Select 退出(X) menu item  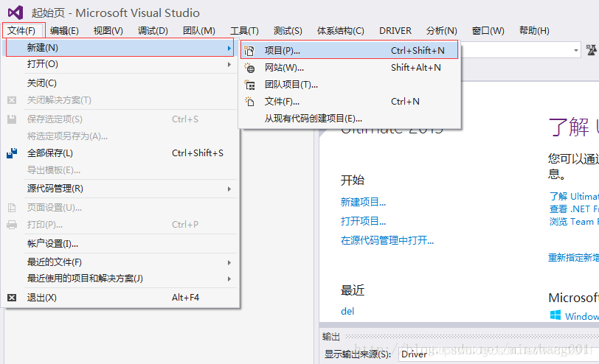point(121,298)
